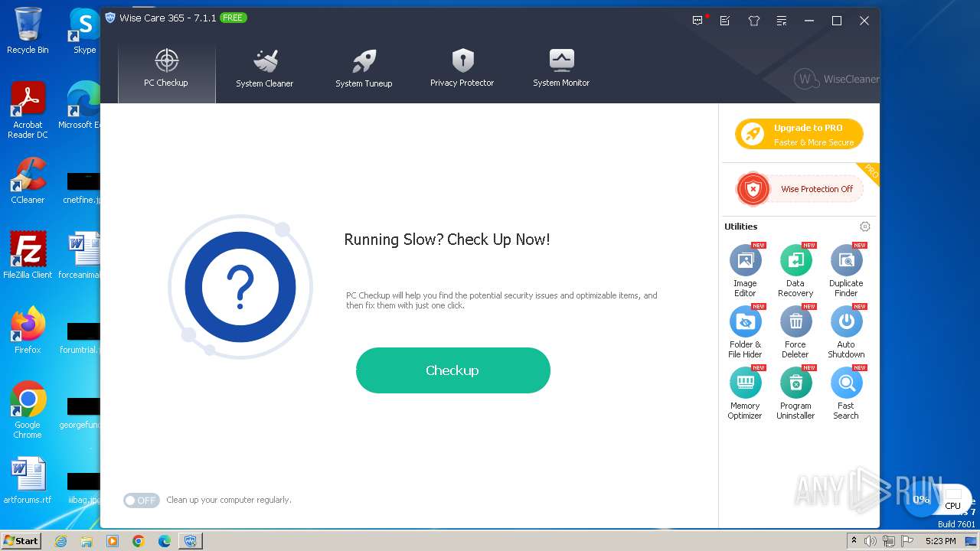Open Recycle Bin on desktop
The width and height of the screenshot is (980, 551).
click(28, 31)
